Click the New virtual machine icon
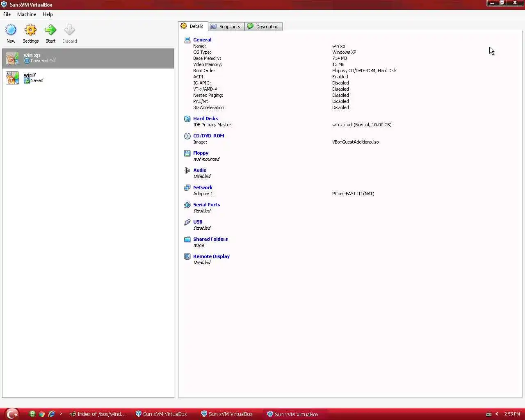Image resolution: width=525 pixels, height=420 pixels. click(11, 30)
